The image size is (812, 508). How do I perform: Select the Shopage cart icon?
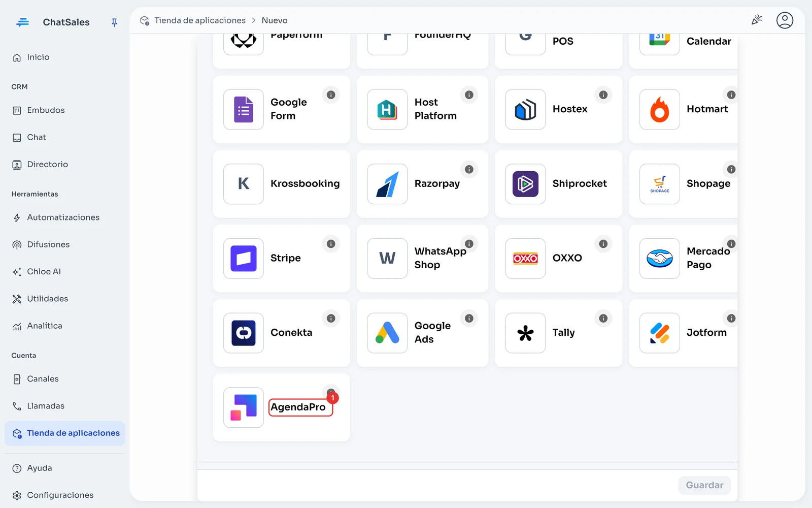[660, 184]
